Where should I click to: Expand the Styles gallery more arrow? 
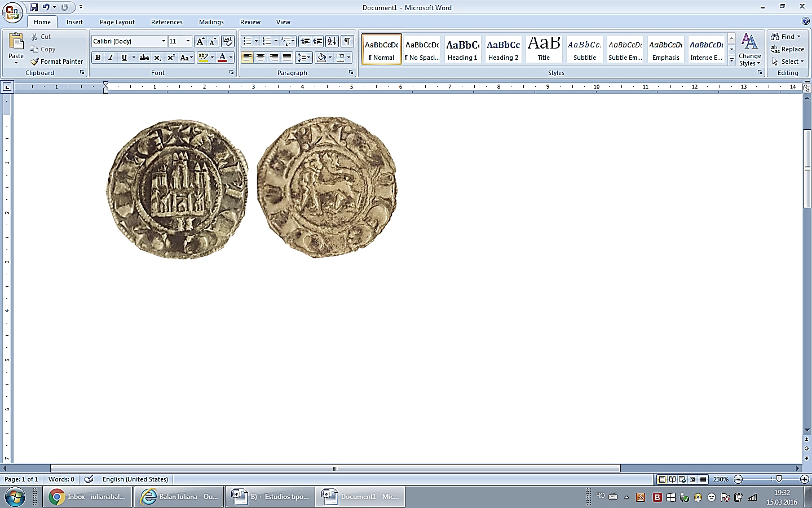click(731, 60)
